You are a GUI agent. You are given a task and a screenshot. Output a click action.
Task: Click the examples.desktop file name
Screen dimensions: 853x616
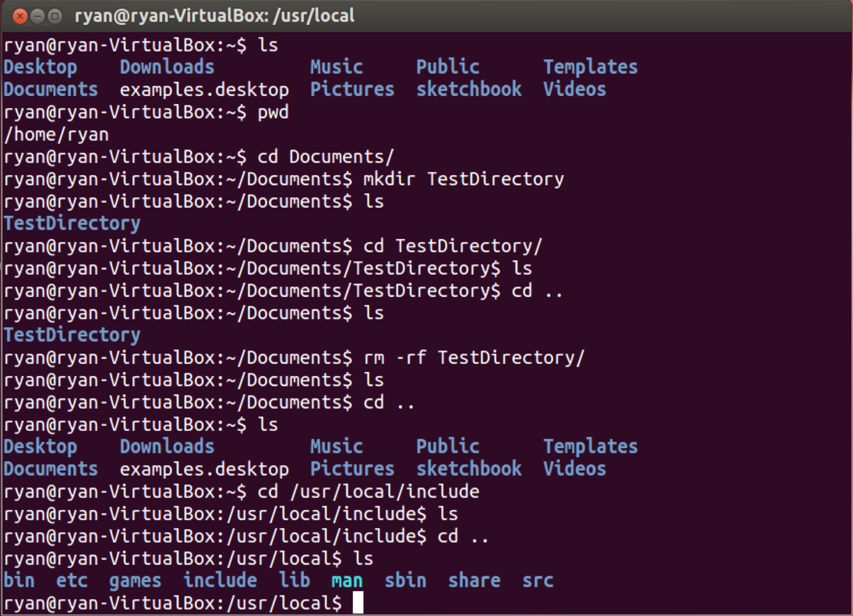click(203, 89)
